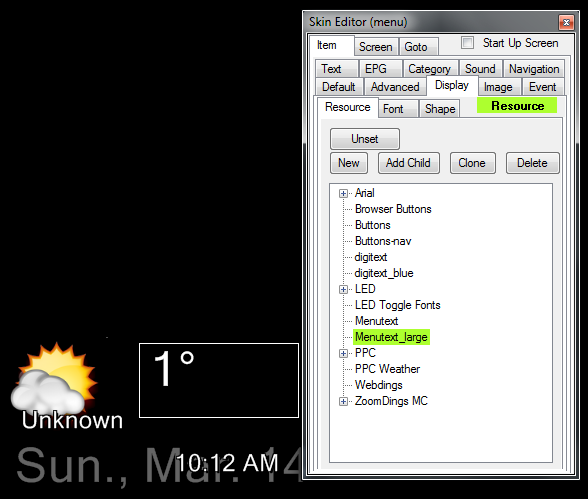Select the Menutext_large tree item

(x=391, y=337)
